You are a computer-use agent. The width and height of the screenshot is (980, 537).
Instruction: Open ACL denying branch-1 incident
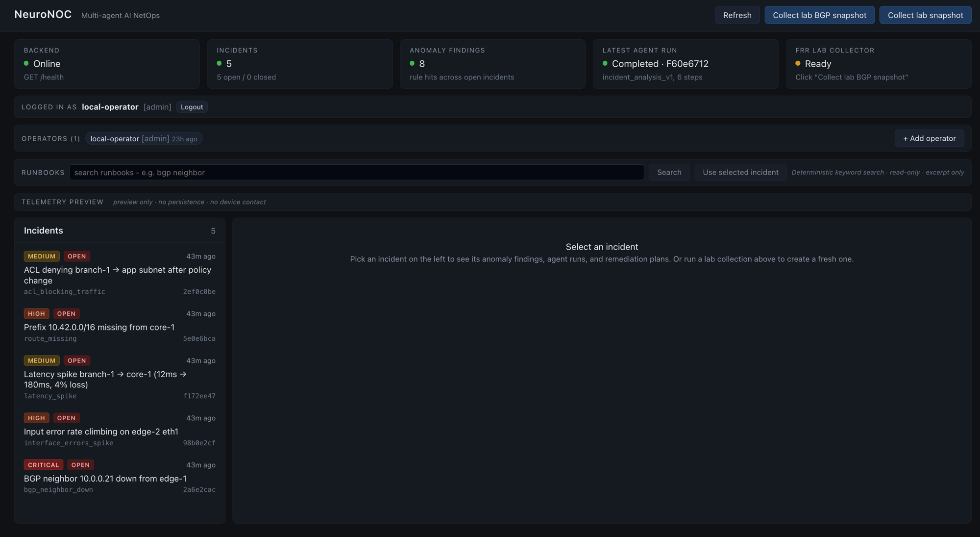point(120,274)
